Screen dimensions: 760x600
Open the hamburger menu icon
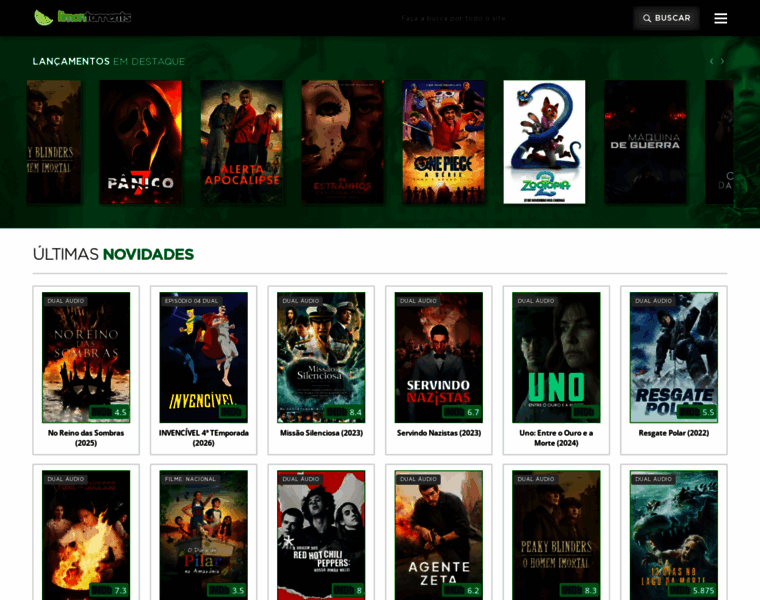(x=720, y=18)
